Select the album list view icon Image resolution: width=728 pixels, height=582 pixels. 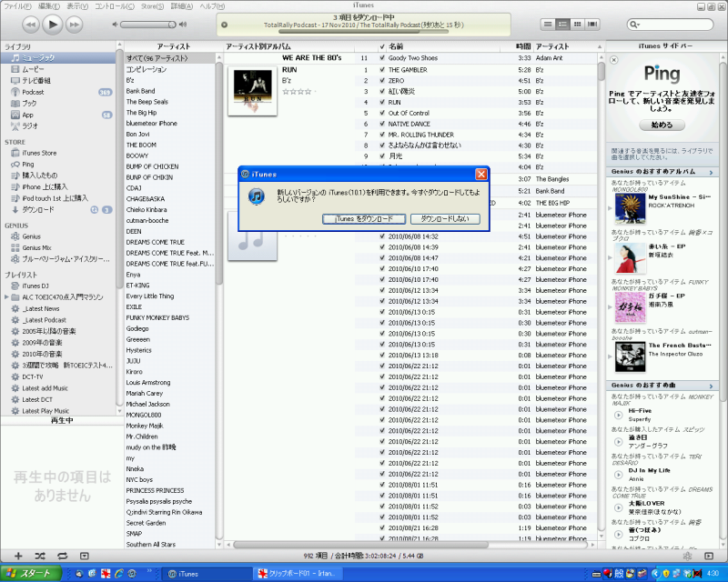click(562, 25)
